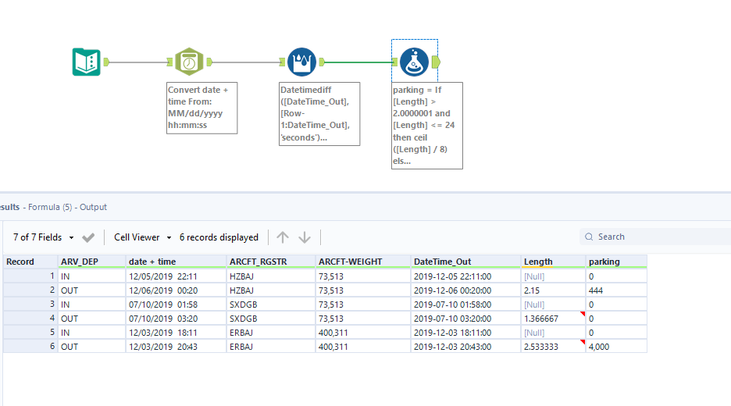This screenshot has height=406, width=731.
Task: Click the ARV_DEP column header
Action: (91, 261)
